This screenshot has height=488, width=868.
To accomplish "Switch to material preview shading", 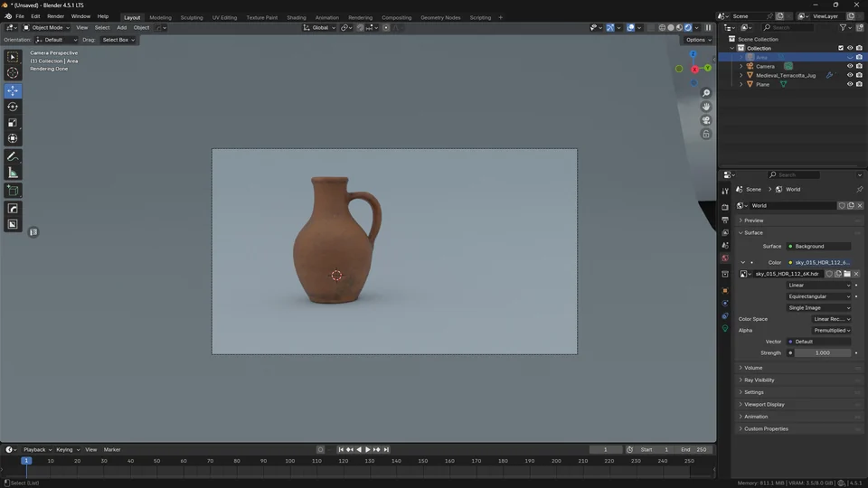I will [679, 28].
